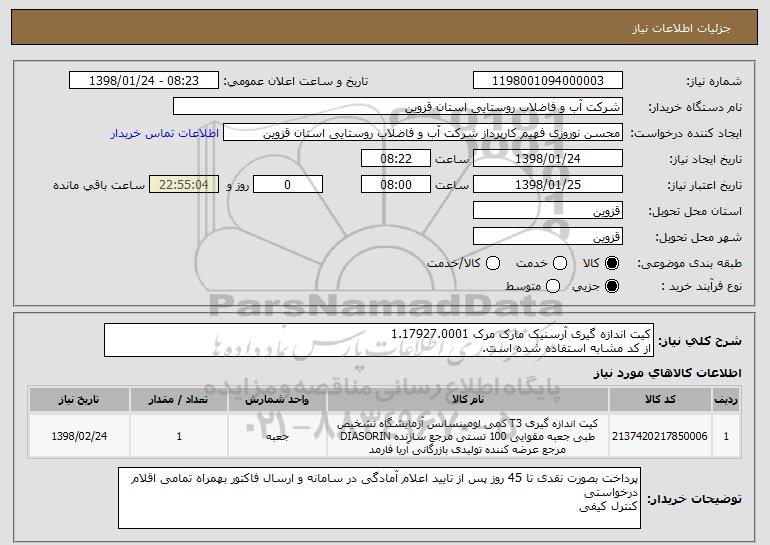Click validity date field 1398/01/25
The width and height of the screenshot is (770, 545).
pos(548,185)
